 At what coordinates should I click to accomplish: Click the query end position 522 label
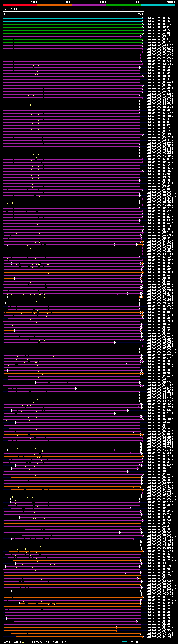141,14
